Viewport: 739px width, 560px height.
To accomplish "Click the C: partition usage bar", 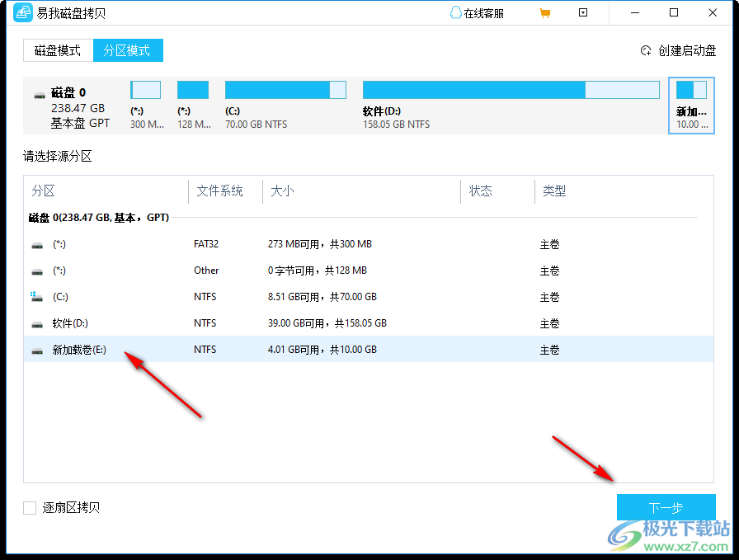I will pos(285,90).
